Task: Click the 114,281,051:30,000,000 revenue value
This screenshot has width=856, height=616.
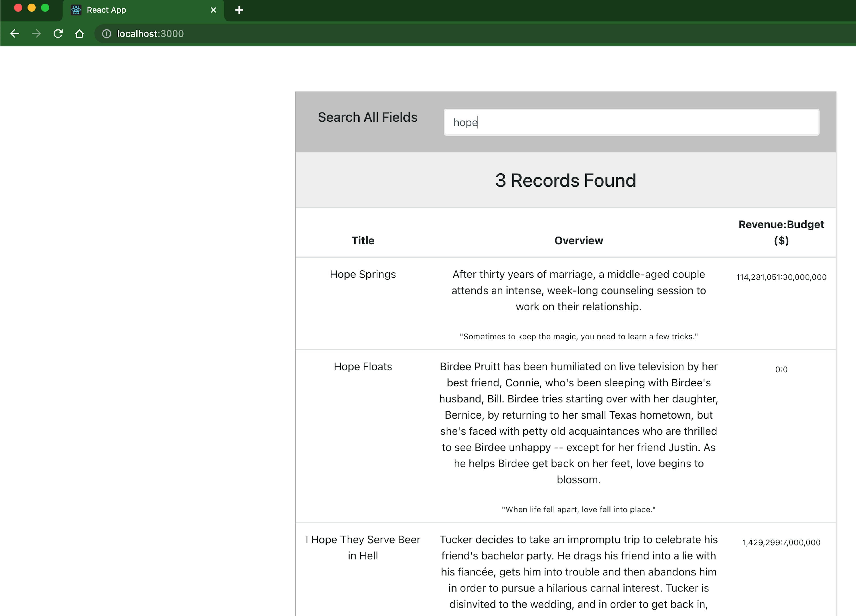Action: tap(781, 277)
